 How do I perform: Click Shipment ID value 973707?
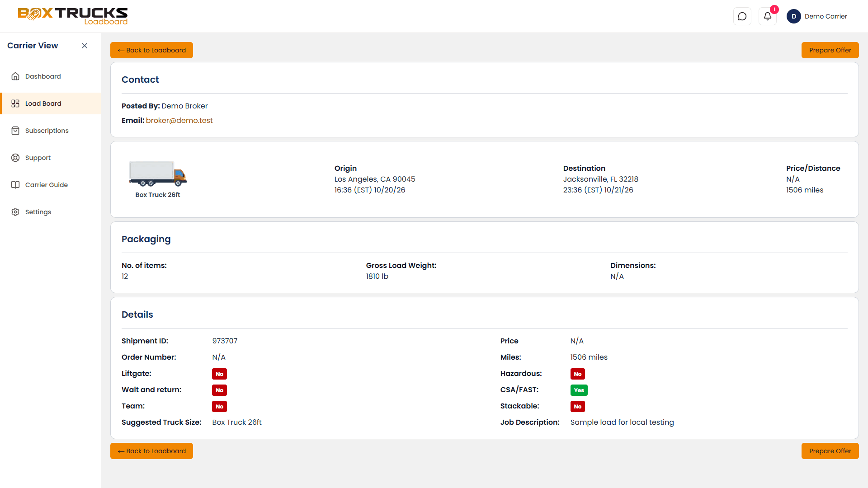coord(225,341)
